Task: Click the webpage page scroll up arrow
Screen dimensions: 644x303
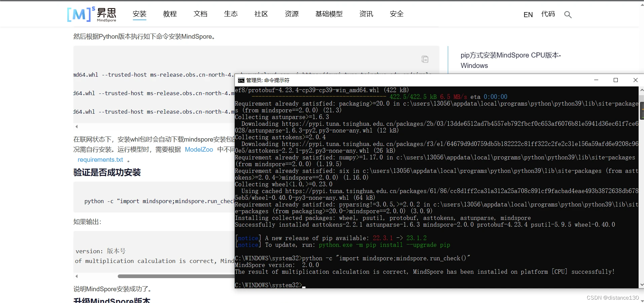Action: tap(642, 4)
